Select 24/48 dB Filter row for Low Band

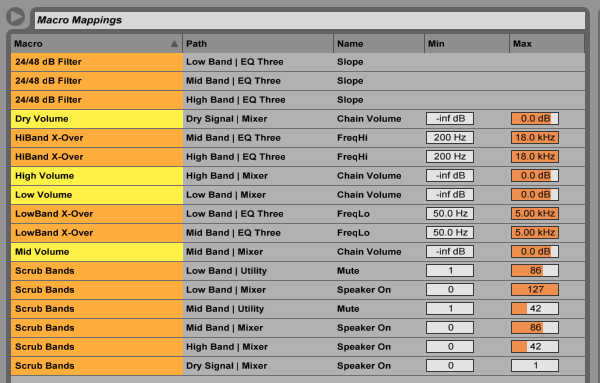click(298, 62)
